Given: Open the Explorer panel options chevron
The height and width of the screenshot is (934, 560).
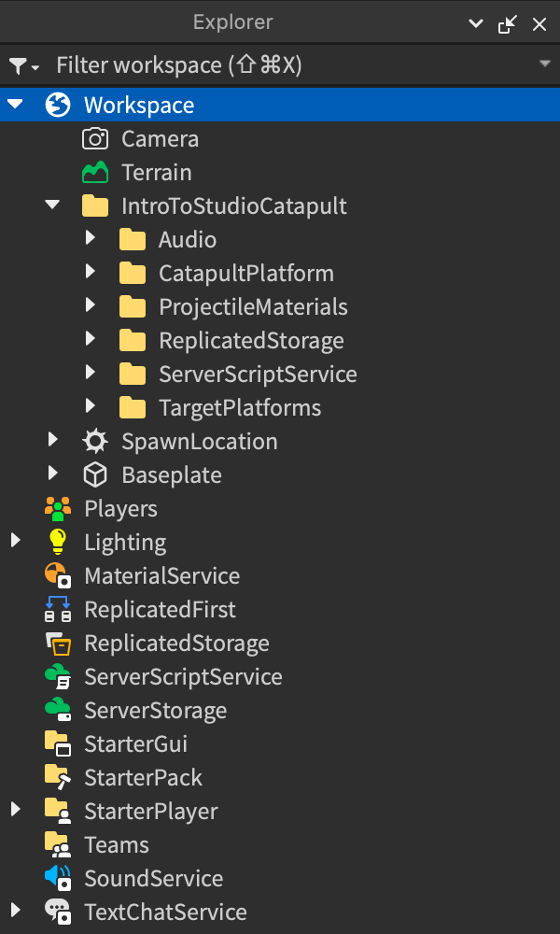Looking at the screenshot, I should click(476, 24).
